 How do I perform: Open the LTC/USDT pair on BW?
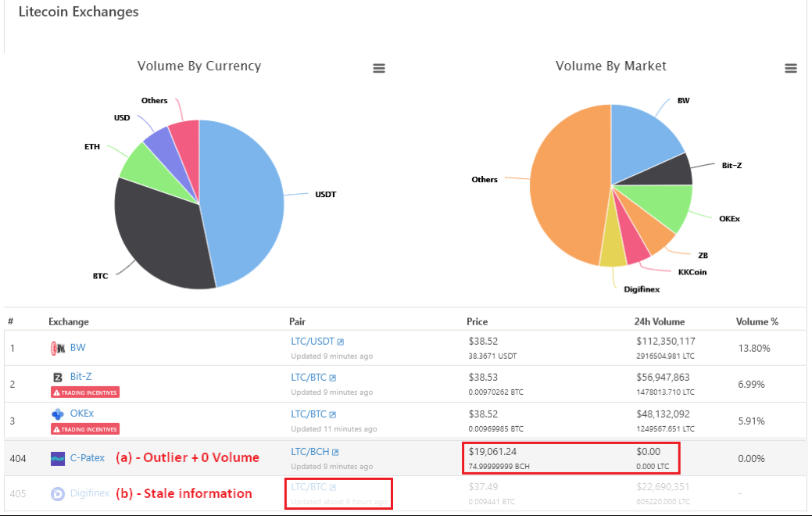pos(313,342)
